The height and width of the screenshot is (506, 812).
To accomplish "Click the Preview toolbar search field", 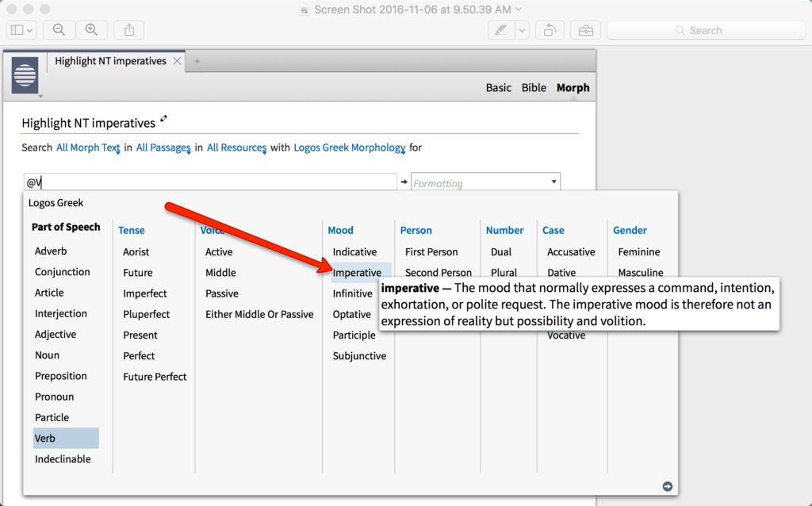I will point(705,30).
